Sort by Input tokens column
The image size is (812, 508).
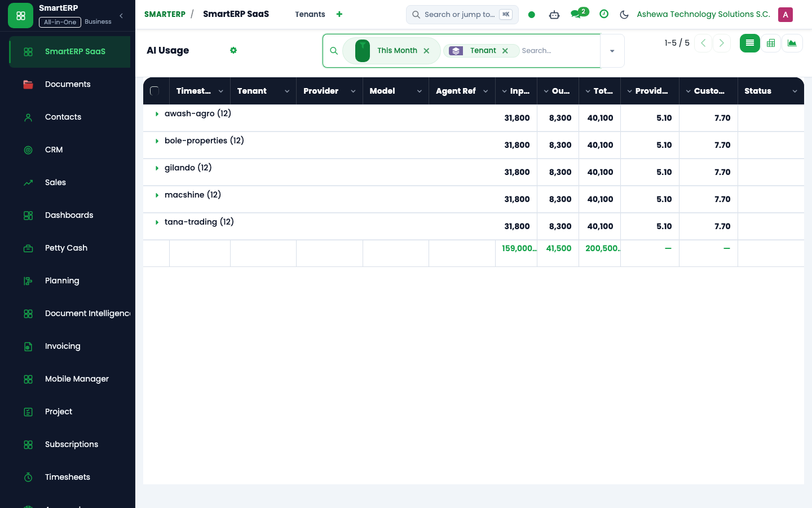(516, 91)
